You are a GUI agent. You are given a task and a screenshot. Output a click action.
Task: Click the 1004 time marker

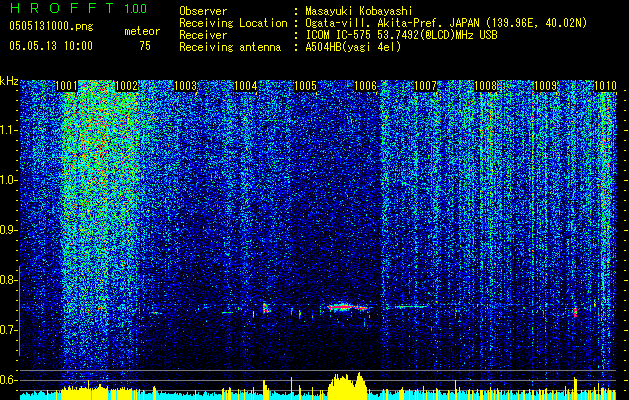(x=246, y=86)
